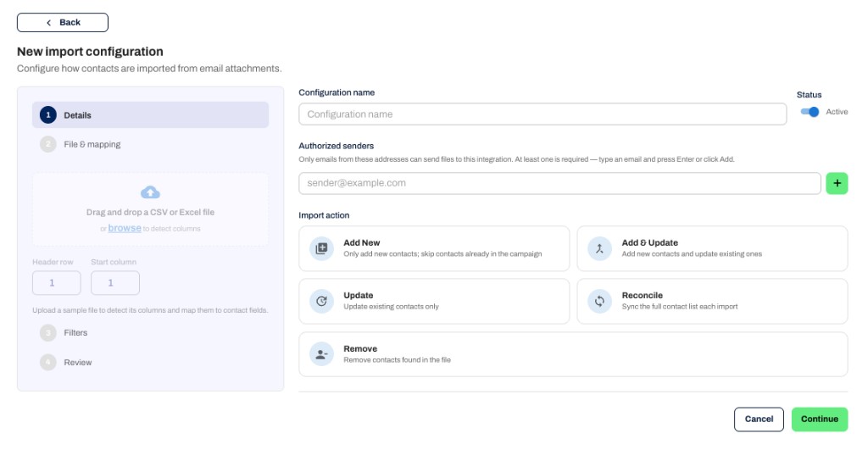Click the 'New import configuration' heading
The height and width of the screenshot is (450, 868).
click(x=90, y=52)
